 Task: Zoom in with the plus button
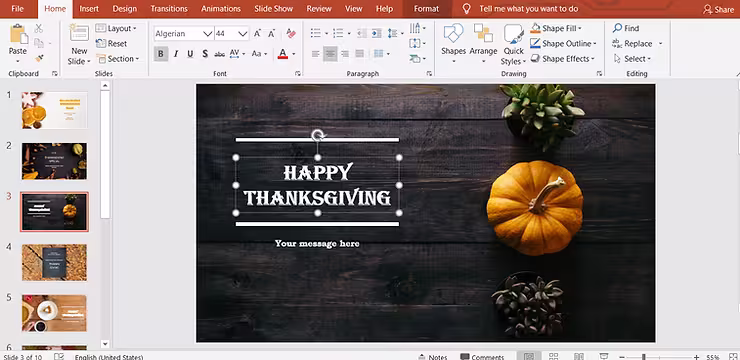(697, 357)
